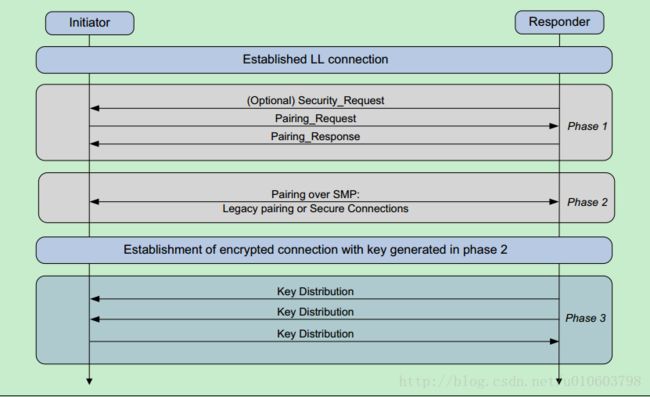Click the (Optional) Security_Request label
Viewport: 650px width, 397px height.
(315, 100)
